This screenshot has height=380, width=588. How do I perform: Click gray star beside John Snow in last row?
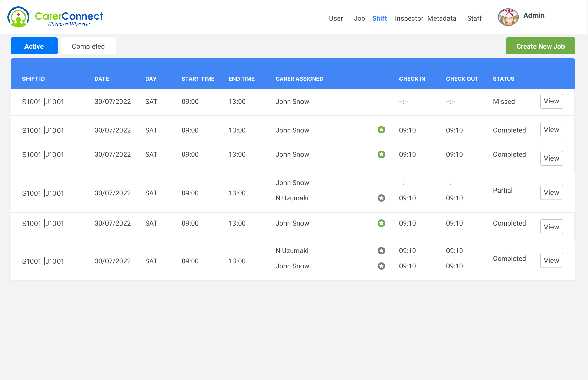coord(381,266)
